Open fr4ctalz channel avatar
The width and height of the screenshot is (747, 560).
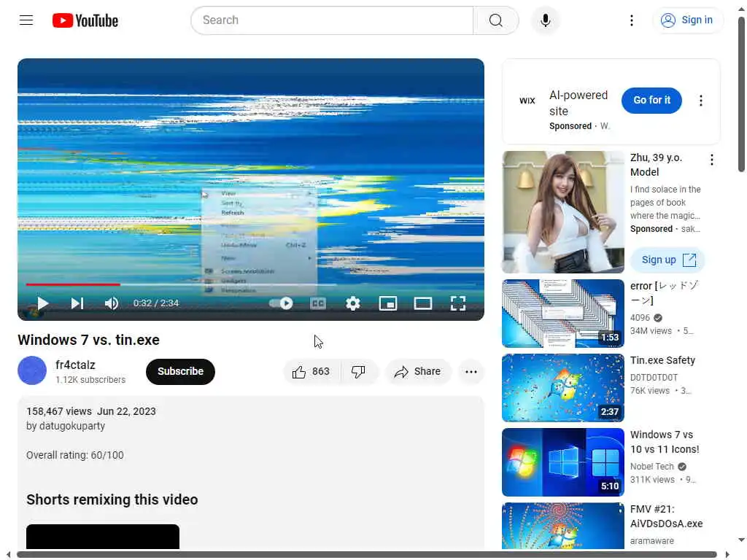(32, 370)
